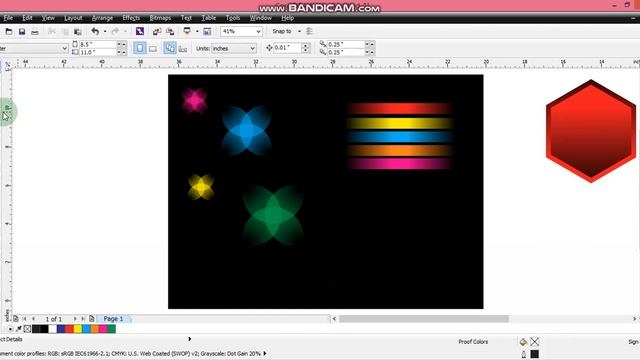Apply page layout to current page only

183,49
